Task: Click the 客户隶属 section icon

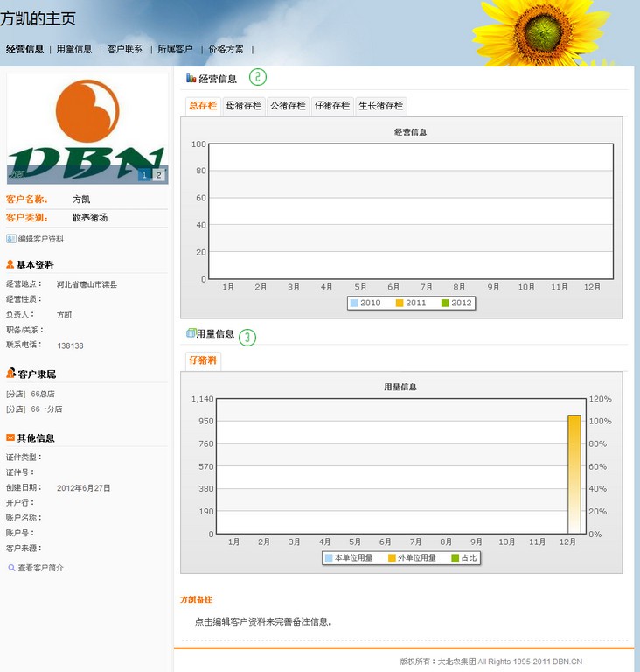Action: [x=11, y=374]
